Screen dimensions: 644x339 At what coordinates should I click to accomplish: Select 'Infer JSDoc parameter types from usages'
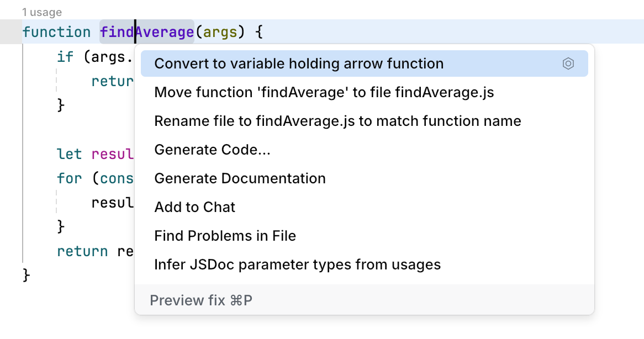point(297,264)
